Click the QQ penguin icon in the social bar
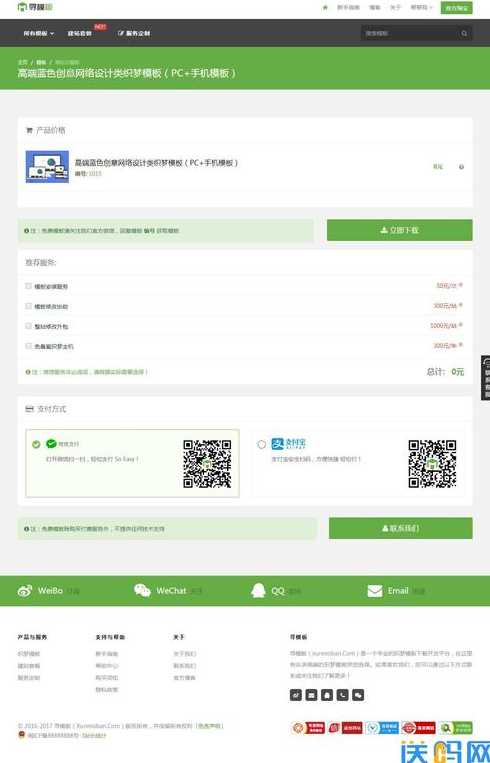This screenshot has height=763, width=490. pos(258,591)
